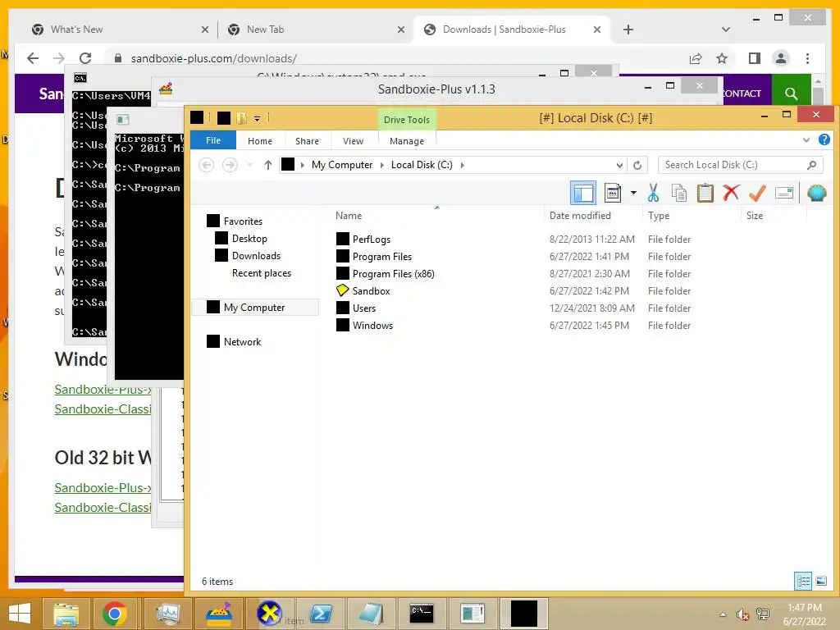The height and width of the screenshot is (630, 840).
Task: Open the Home ribbon tab
Action: [x=260, y=141]
